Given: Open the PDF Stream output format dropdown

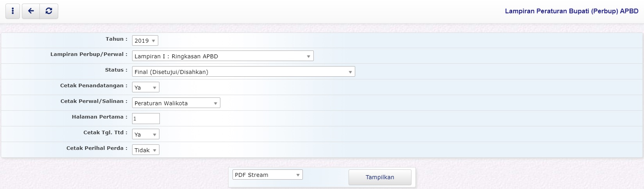Looking at the screenshot, I should (267, 175).
